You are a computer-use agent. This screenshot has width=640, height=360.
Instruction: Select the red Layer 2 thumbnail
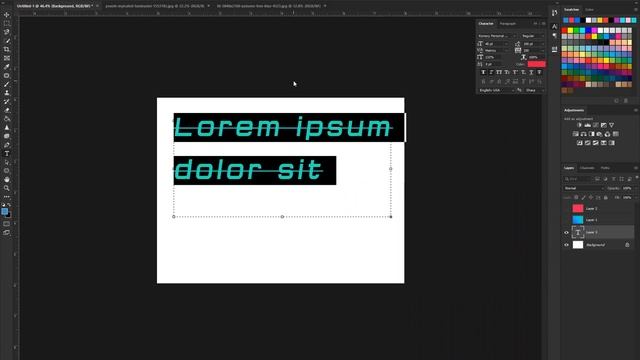coord(578,209)
